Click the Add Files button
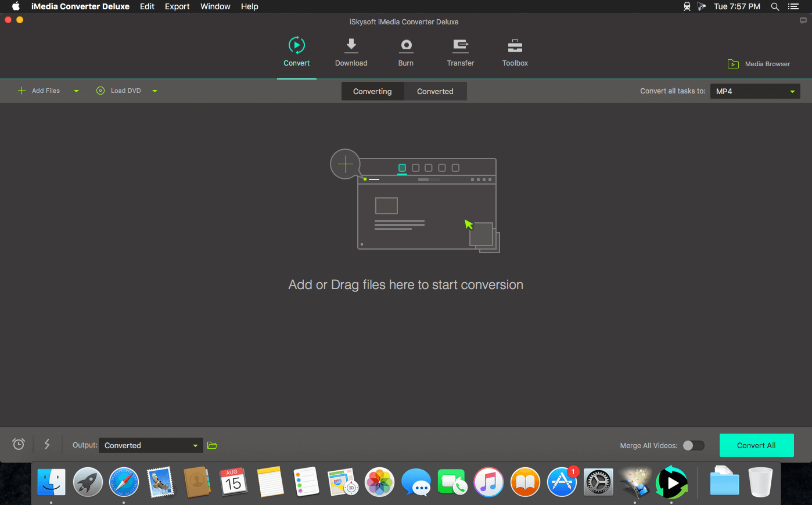 (39, 91)
